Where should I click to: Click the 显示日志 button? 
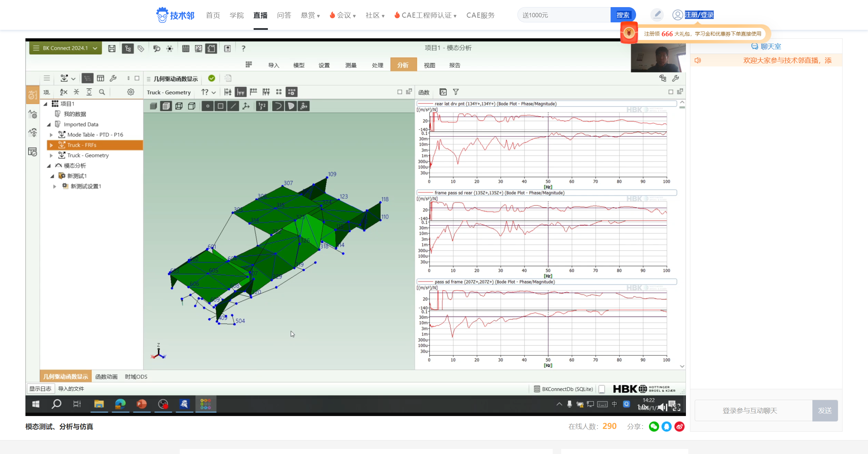point(40,389)
